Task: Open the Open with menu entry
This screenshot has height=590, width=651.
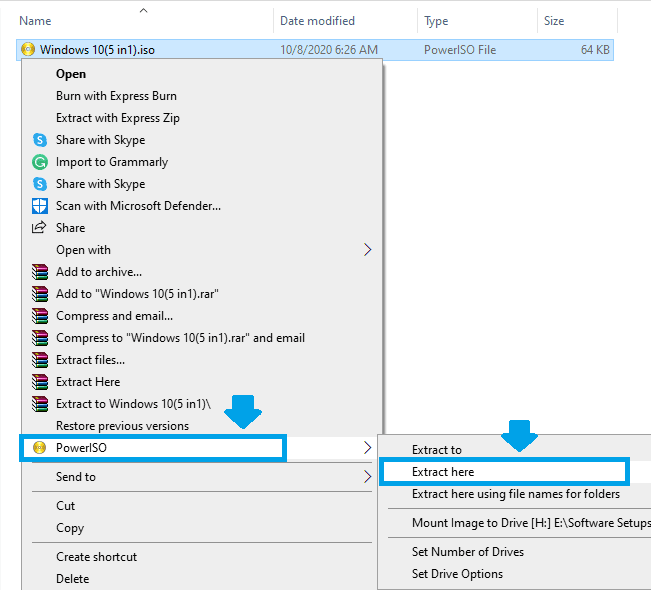Action: pyautogui.click(x=83, y=250)
